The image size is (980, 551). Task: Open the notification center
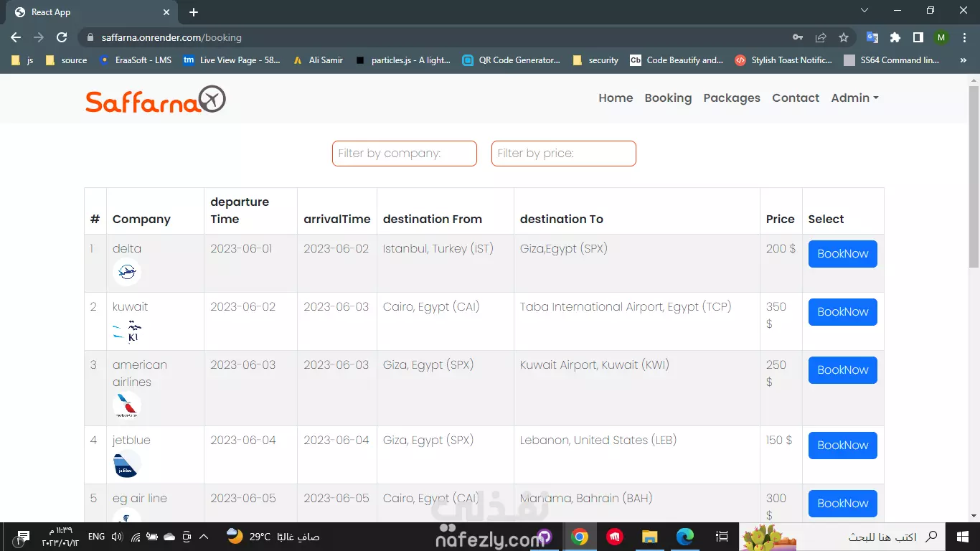[23, 537]
